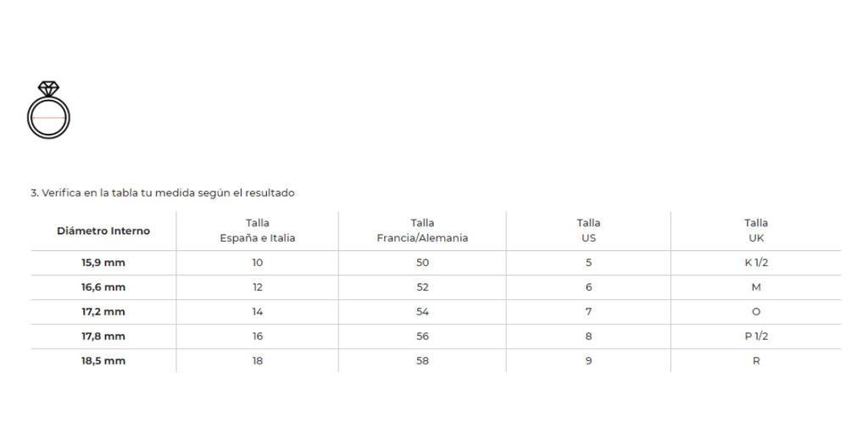
Task: Click the step 3 instruction text
Action: pyautogui.click(x=163, y=193)
